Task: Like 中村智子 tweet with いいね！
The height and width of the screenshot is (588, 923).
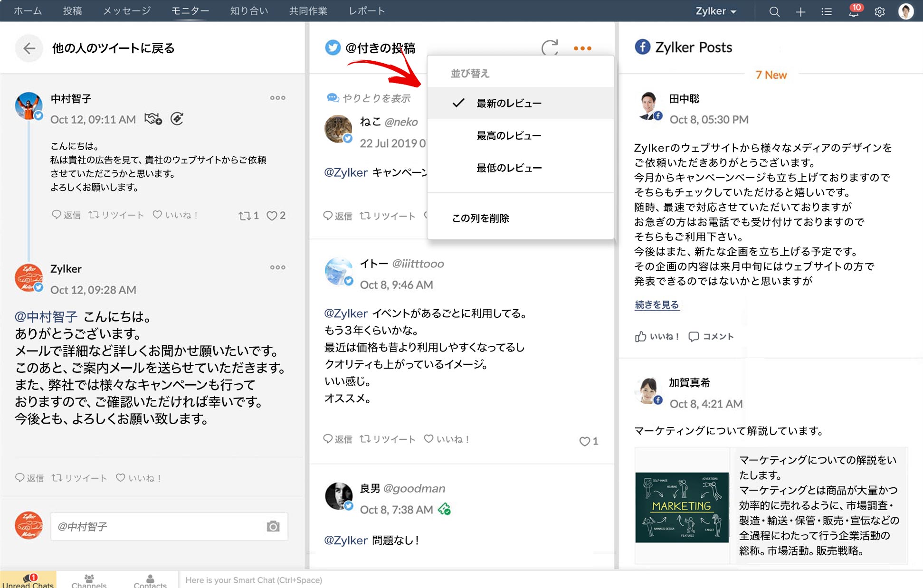Action: coord(175,215)
